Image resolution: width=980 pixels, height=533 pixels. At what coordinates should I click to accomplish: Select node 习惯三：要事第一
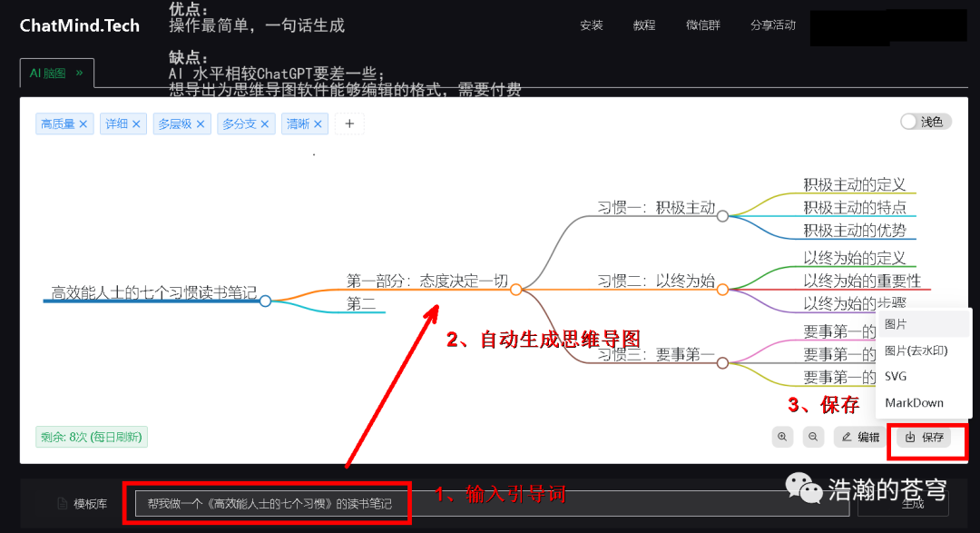[656, 354]
